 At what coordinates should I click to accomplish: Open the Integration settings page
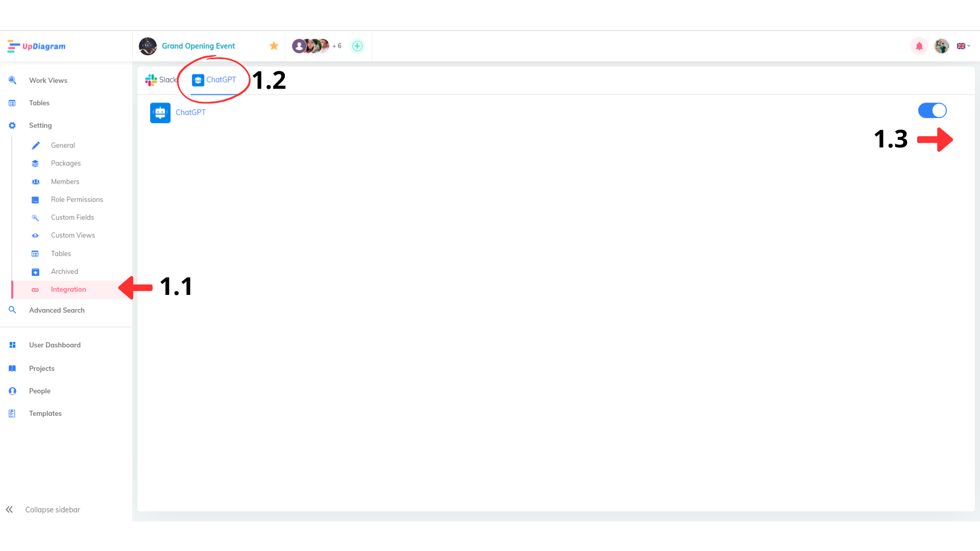[69, 289]
